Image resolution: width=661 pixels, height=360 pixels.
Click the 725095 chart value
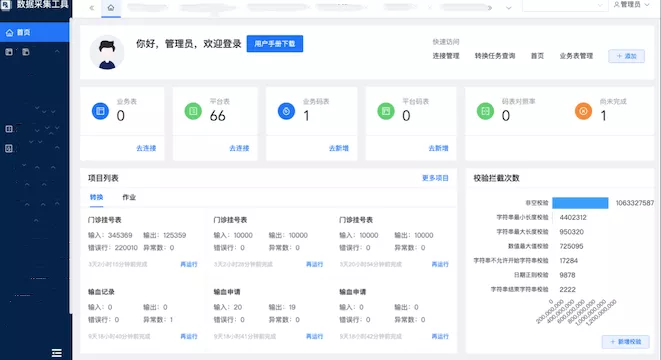tap(571, 246)
